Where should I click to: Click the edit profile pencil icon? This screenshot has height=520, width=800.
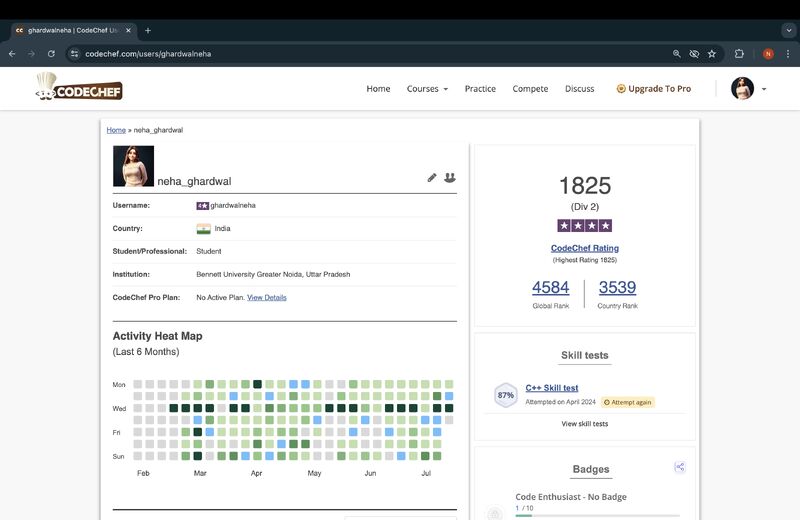432,177
